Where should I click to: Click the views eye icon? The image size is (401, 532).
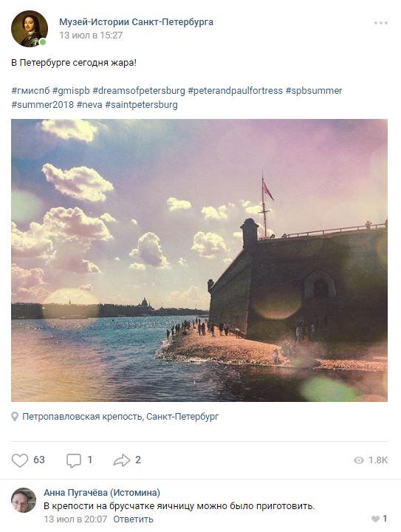pos(359,460)
